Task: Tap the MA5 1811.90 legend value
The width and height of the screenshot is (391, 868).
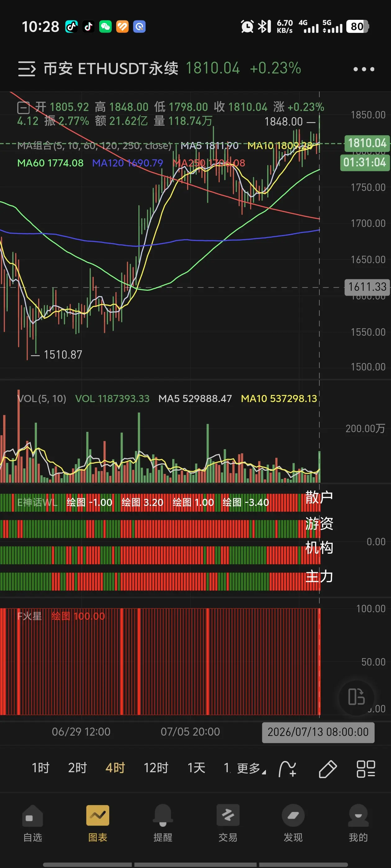Action: pos(209,146)
